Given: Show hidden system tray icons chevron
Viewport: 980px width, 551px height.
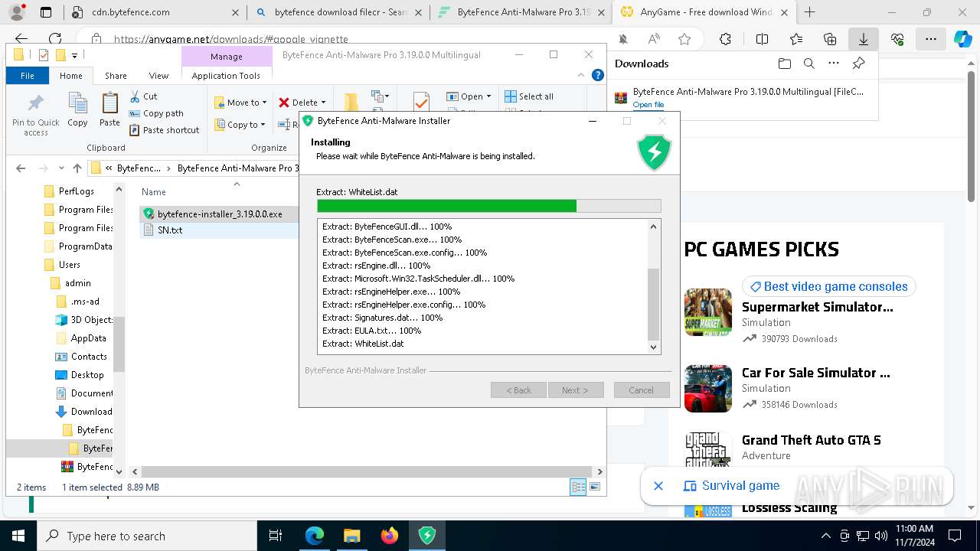Looking at the screenshot, I should point(825,536).
